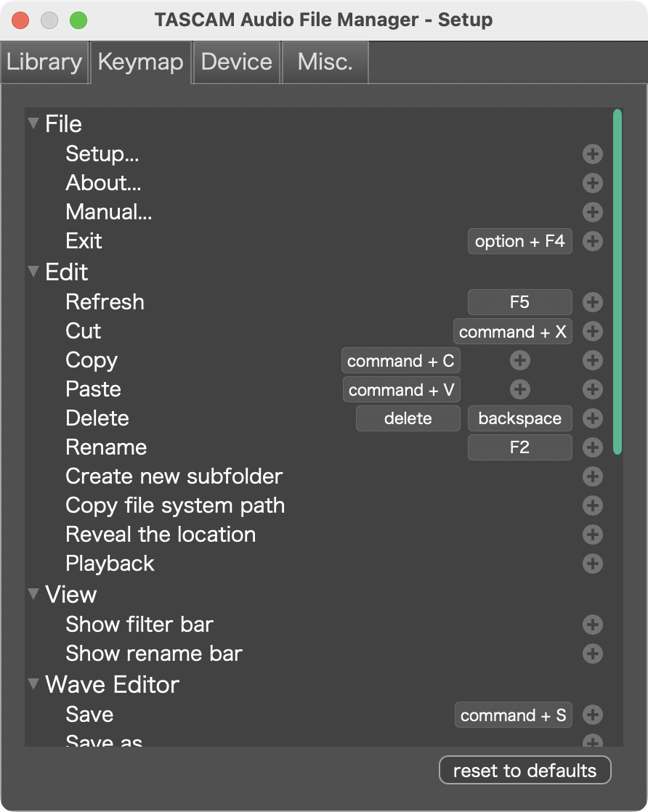Viewport: 648px width, 812px height.
Task: Click the green vertical scrollbar thumb
Action: click(x=617, y=283)
